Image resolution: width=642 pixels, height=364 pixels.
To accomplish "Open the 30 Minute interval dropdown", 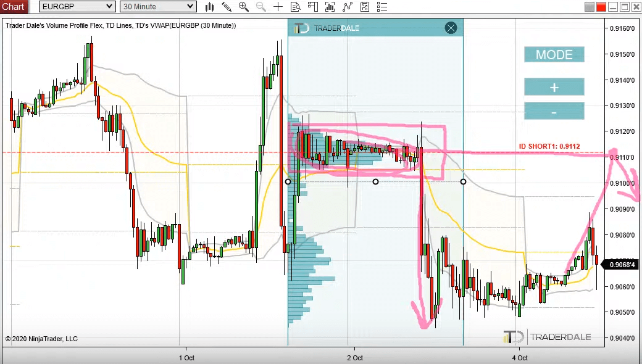I will [158, 7].
